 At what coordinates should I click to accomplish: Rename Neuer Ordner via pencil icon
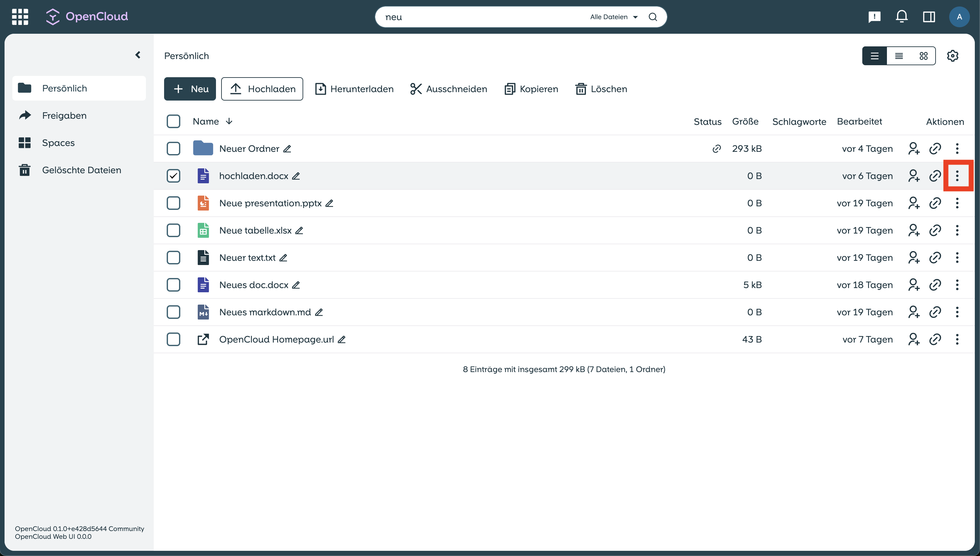coord(287,149)
